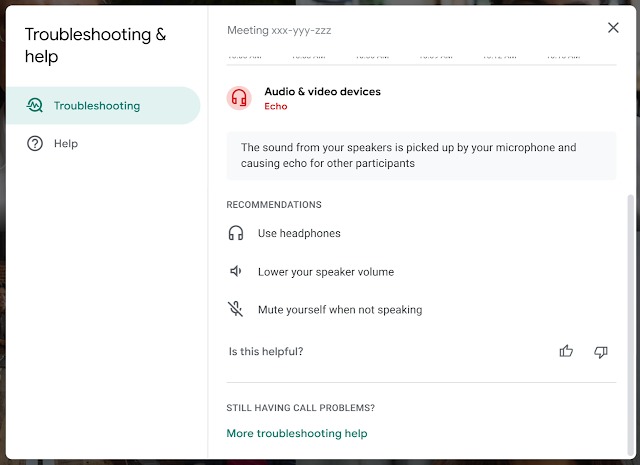Click the Meeting xxx-yyy-zzz title text
The image size is (640, 465).
point(279,30)
